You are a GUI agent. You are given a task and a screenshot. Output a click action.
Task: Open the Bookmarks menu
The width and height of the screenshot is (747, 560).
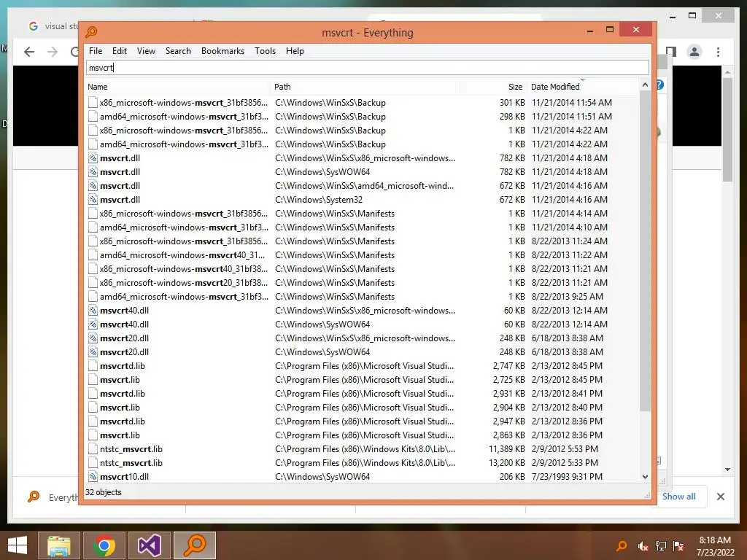pos(222,51)
